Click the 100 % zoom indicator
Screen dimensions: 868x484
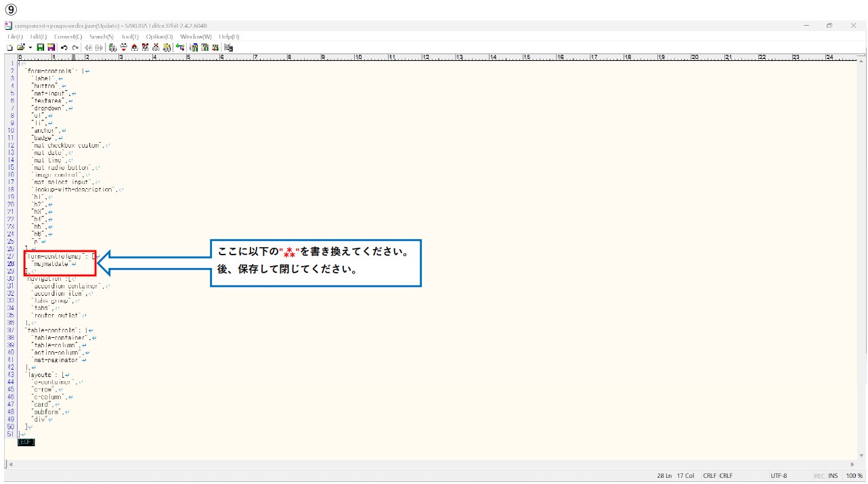coord(854,476)
